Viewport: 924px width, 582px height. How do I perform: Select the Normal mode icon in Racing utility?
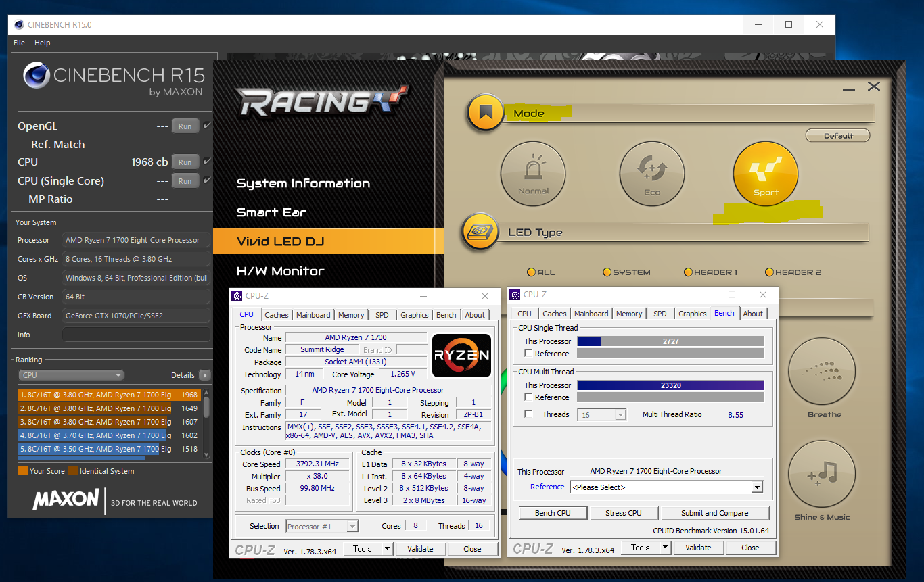pyautogui.click(x=533, y=174)
